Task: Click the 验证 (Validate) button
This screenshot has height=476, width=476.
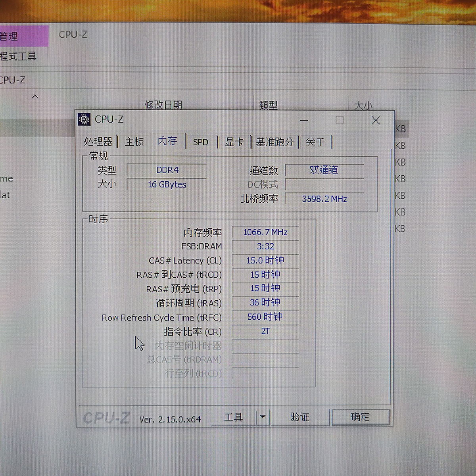Action: (300, 417)
